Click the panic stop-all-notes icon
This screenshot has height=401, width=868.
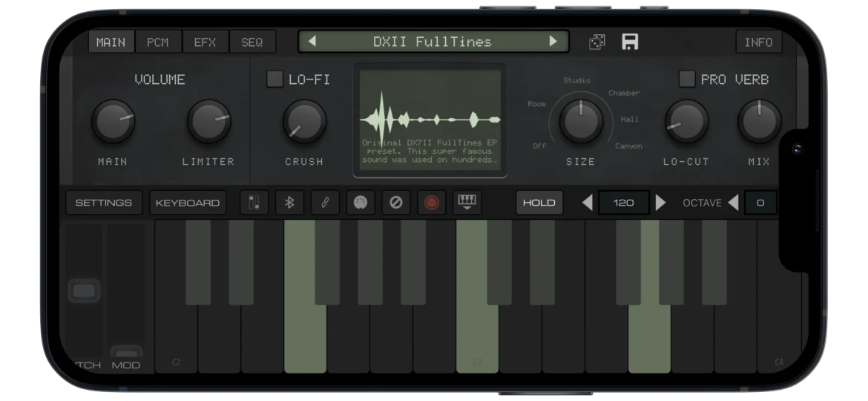[x=396, y=203]
